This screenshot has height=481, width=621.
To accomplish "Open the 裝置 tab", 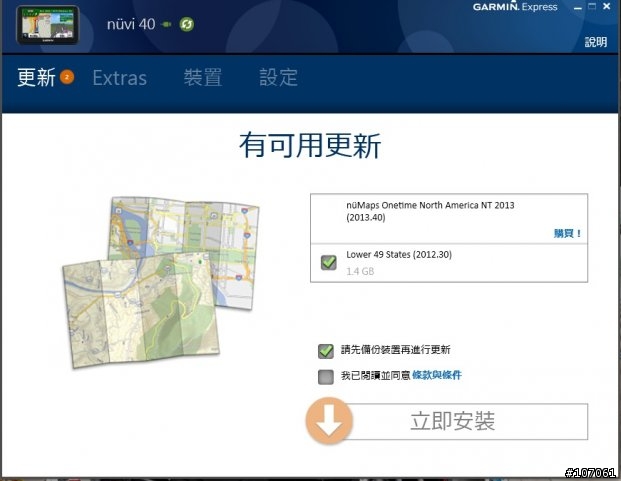I will coord(203,77).
